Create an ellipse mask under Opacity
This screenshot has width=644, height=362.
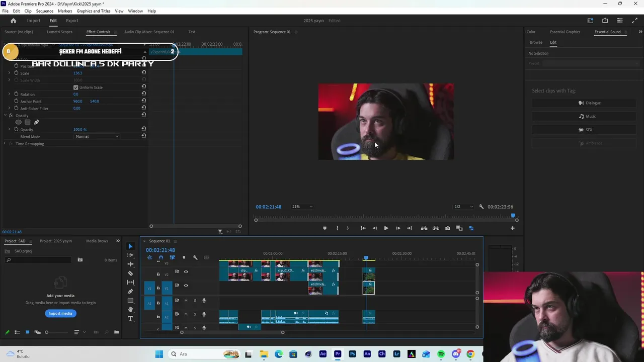click(19, 122)
